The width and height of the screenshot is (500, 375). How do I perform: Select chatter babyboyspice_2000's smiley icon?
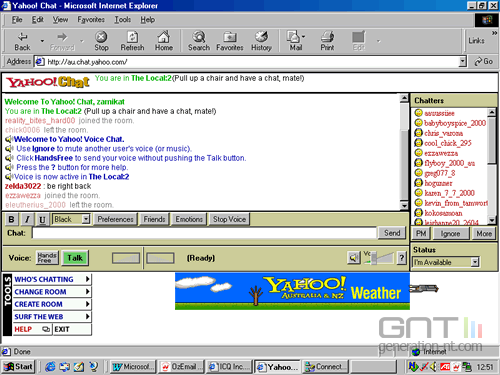(x=418, y=123)
